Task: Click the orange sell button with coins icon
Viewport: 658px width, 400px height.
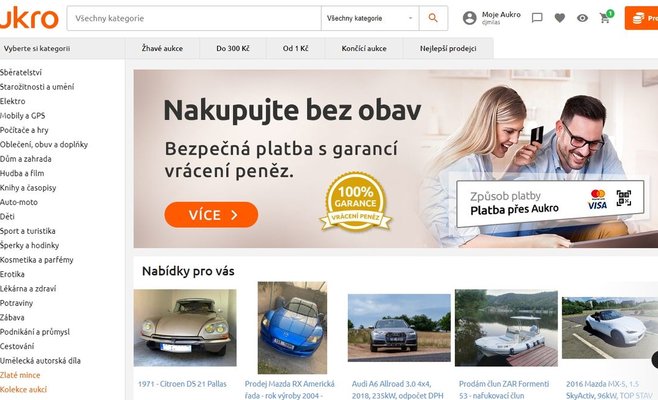Action: 641,18
